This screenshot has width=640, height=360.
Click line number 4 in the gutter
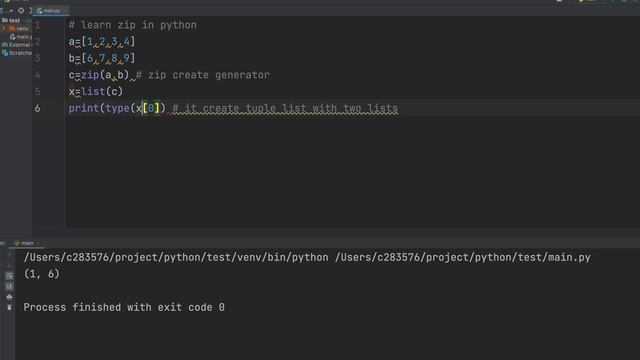pos(37,75)
